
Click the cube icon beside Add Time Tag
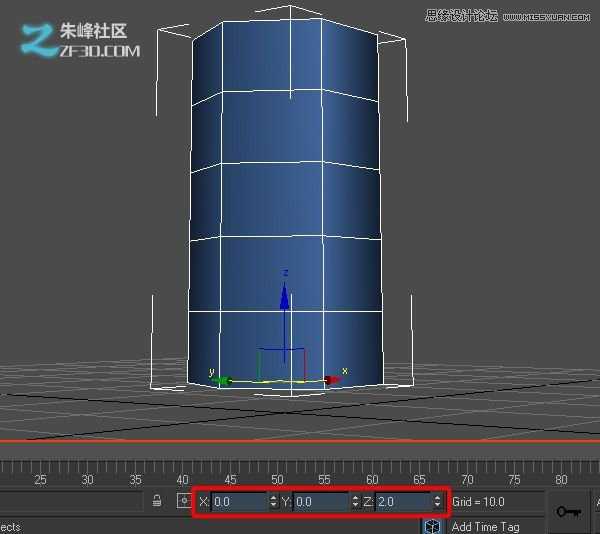point(433,527)
